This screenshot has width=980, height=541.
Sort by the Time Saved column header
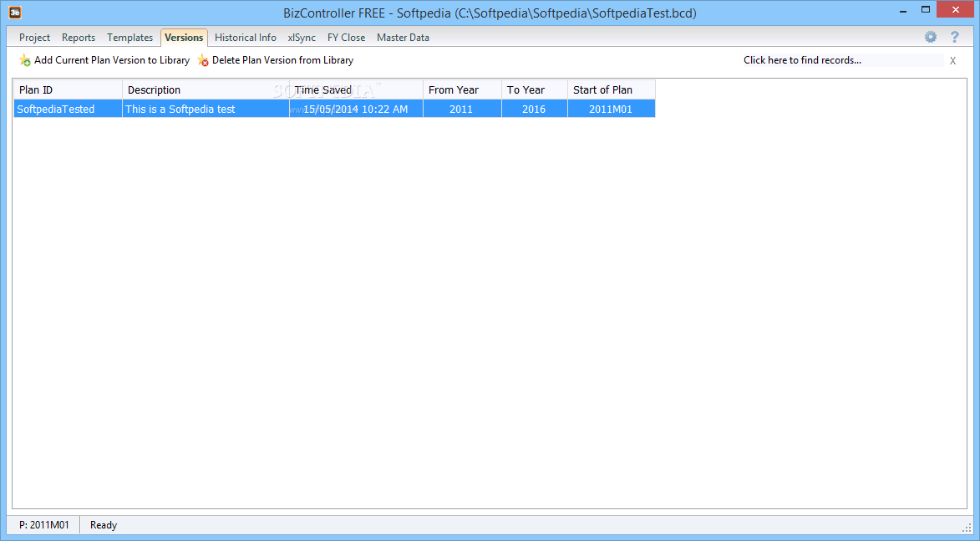(x=356, y=90)
